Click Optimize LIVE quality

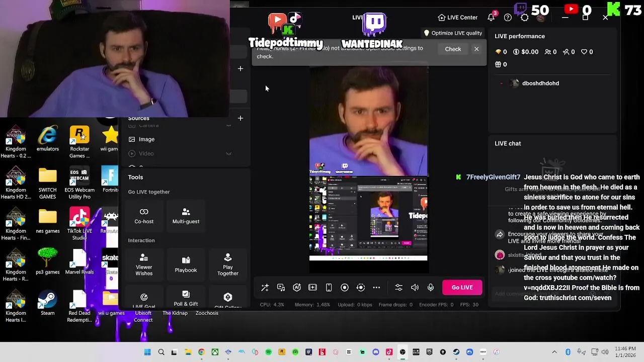(453, 33)
